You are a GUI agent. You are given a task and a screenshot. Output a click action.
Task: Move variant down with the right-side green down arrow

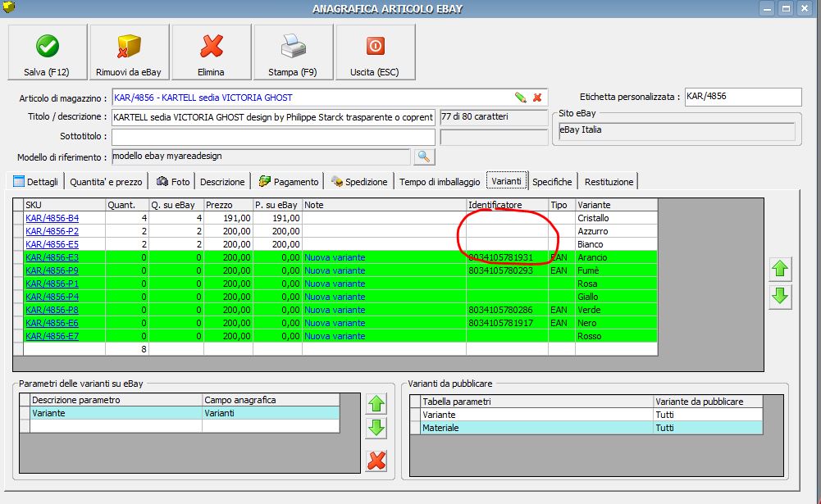coord(780,297)
